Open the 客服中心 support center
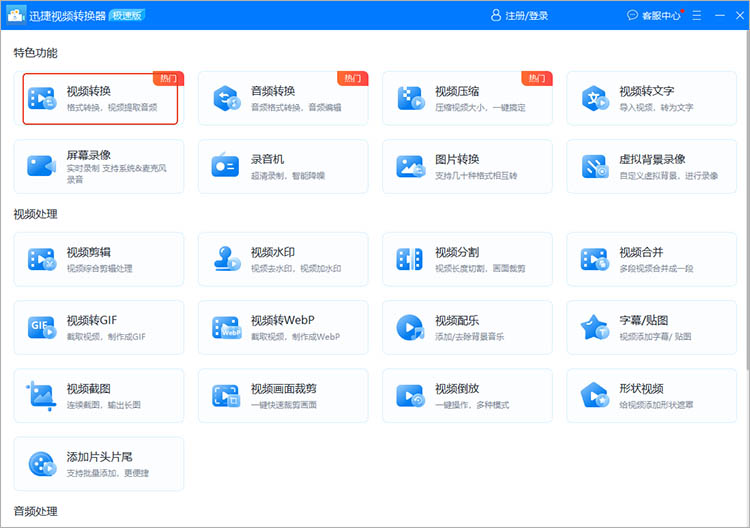 coord(661,16)
